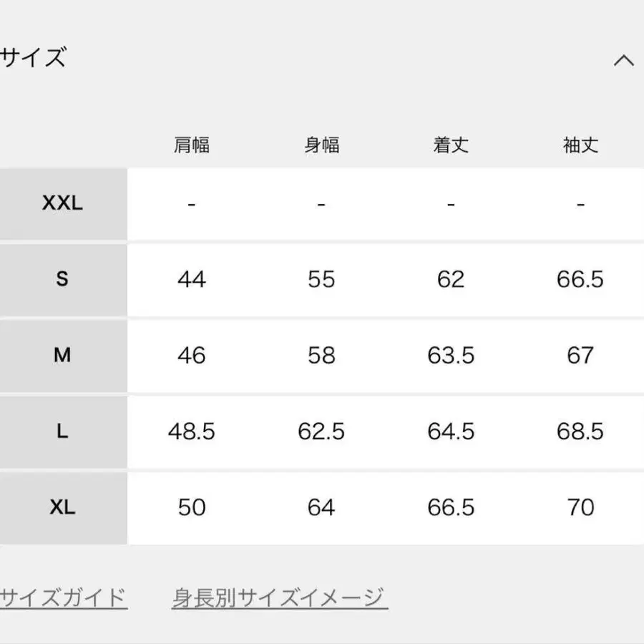Screen dimensions: 644x644
Task: Click the サイズ section heading
Action: coord(34,57)
